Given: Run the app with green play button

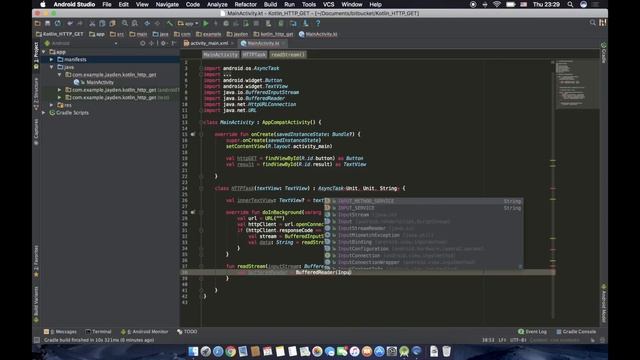Looking at the screenshot, I should pos(206,24).
